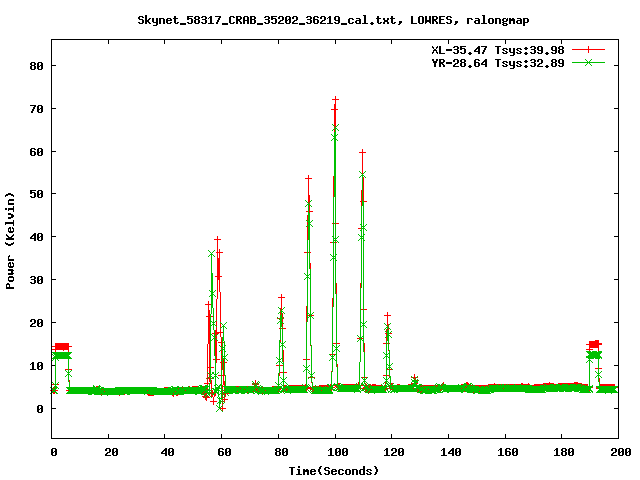
Task: Click the green peak marker near 36 Kelvin at 56 seconds
Action: click(211, 254)
